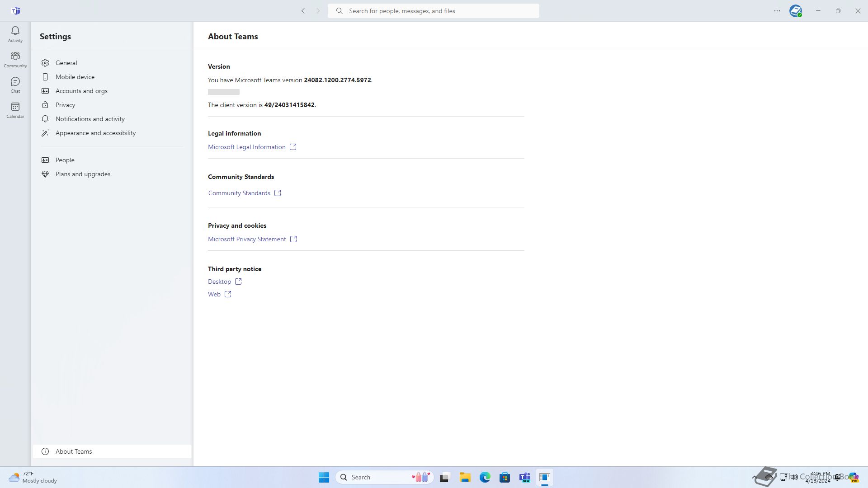Click external link icon beside Community Standards
The height and width of the screenshot is (488, 868).
[x=278, y=193]
